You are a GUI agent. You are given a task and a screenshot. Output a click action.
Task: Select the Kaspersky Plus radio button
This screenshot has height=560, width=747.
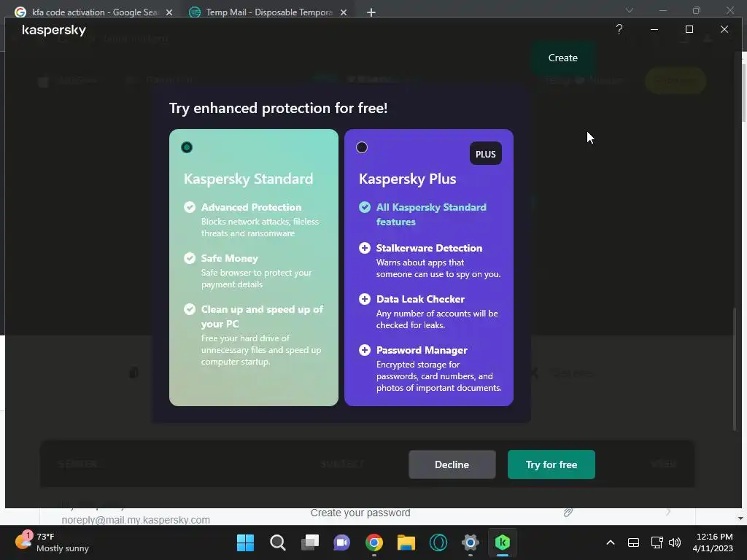coord(362,147)
